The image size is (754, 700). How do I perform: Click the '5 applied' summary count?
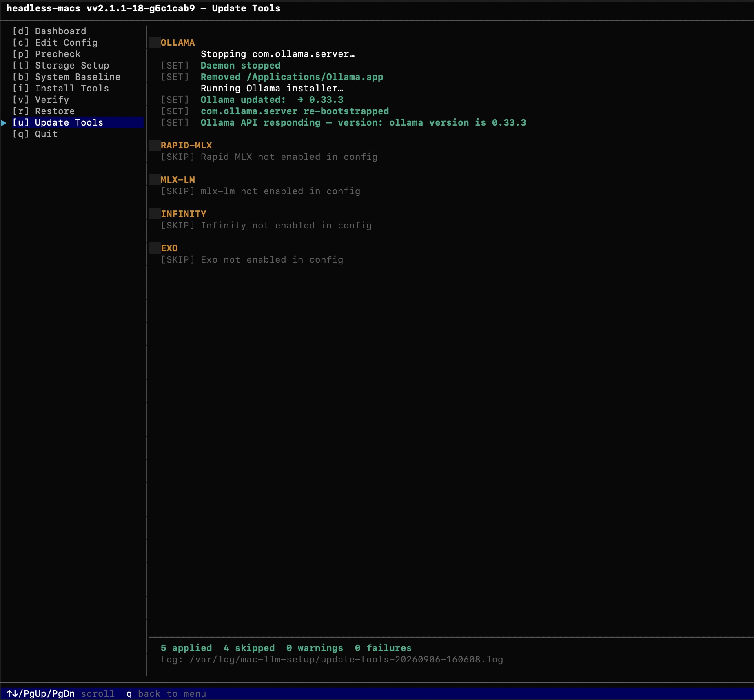click(x=186, y=648)
